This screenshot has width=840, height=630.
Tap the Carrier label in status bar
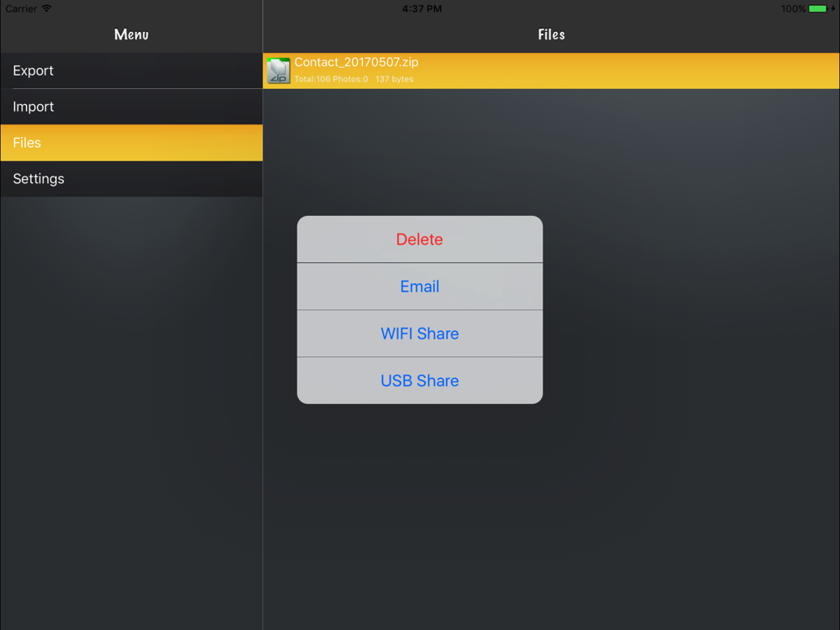tap(22, 8)
